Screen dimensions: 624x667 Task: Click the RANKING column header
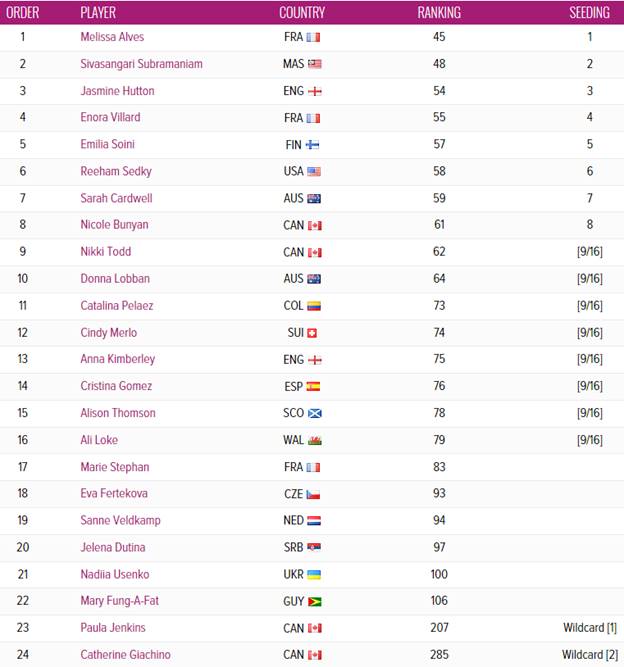[439, 12]
